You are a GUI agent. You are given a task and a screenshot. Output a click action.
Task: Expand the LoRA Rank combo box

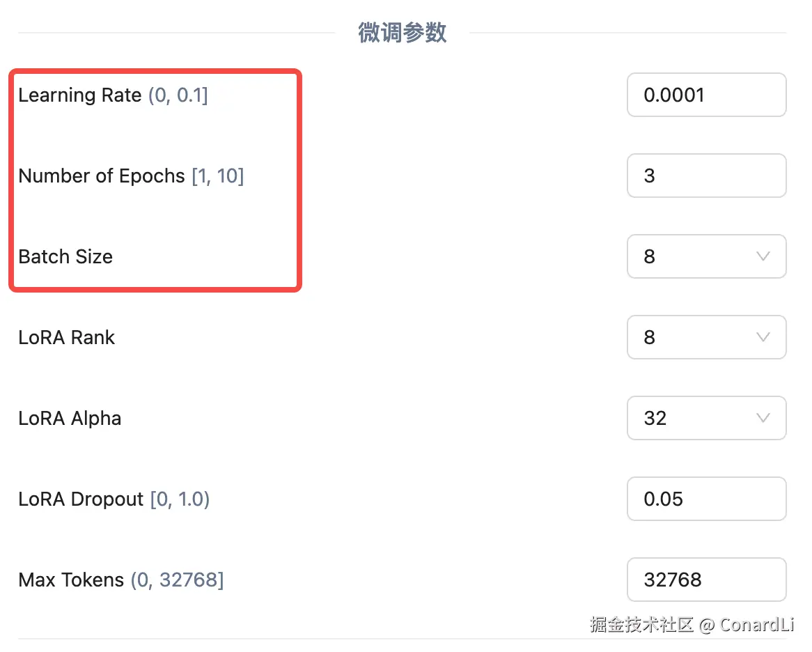(705, 337)
